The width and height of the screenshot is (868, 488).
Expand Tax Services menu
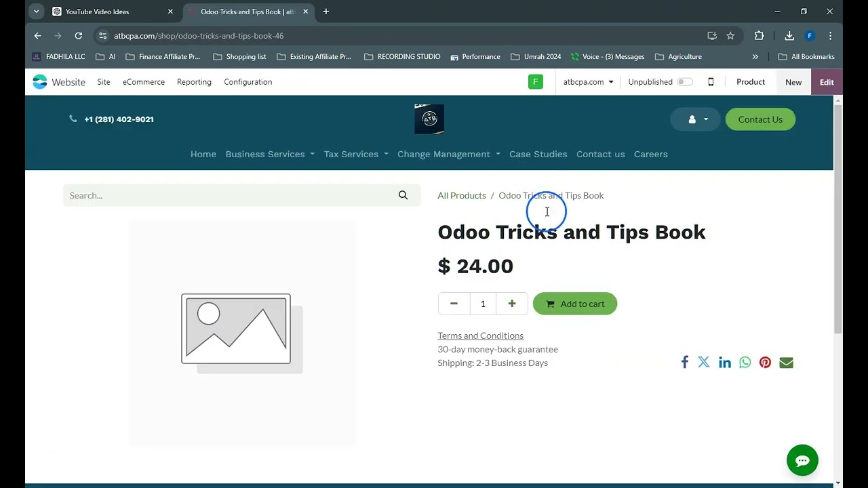(356, 154)
